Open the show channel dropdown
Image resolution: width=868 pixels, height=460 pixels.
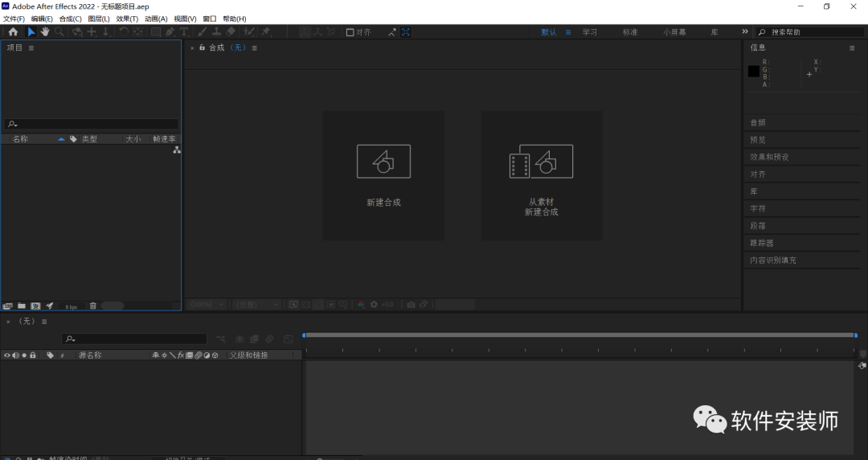(x=361, y=304)
